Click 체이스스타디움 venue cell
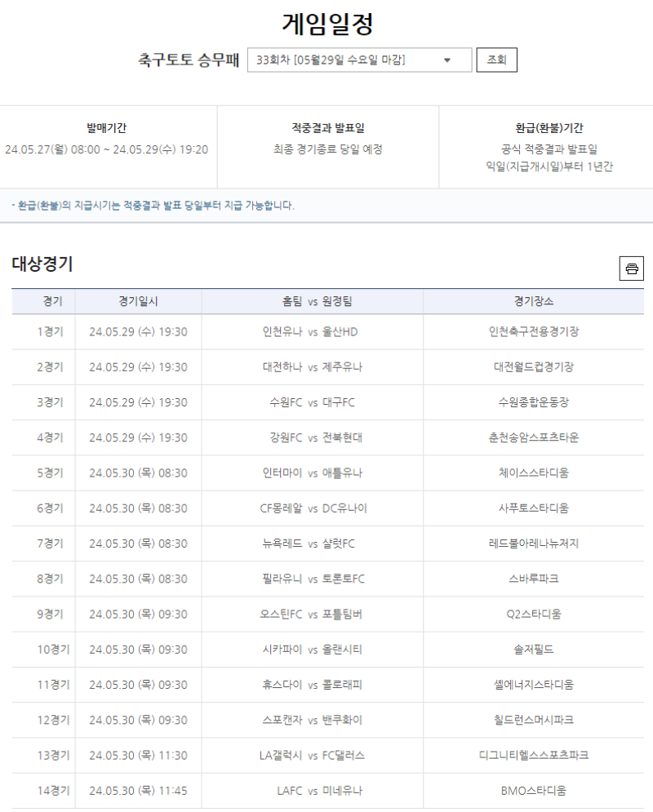This screenshot has height=812, width=653. 534,473
